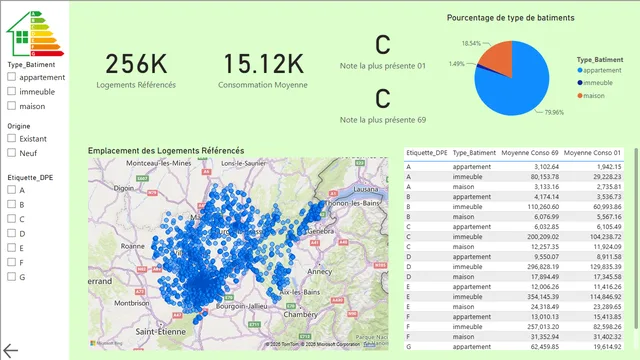The height and width of the screenshot is (360, 640).
Task: Click Chambéry label on the map
Action: [300, 314]
